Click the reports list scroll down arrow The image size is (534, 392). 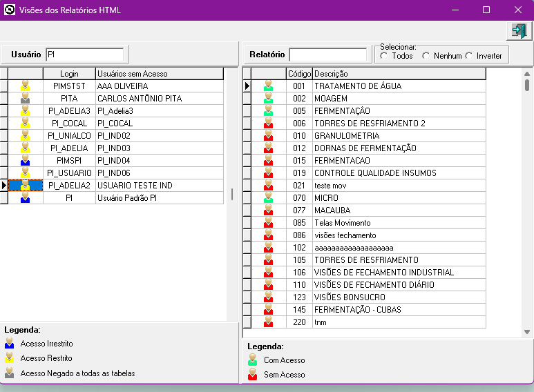point(527,332)
